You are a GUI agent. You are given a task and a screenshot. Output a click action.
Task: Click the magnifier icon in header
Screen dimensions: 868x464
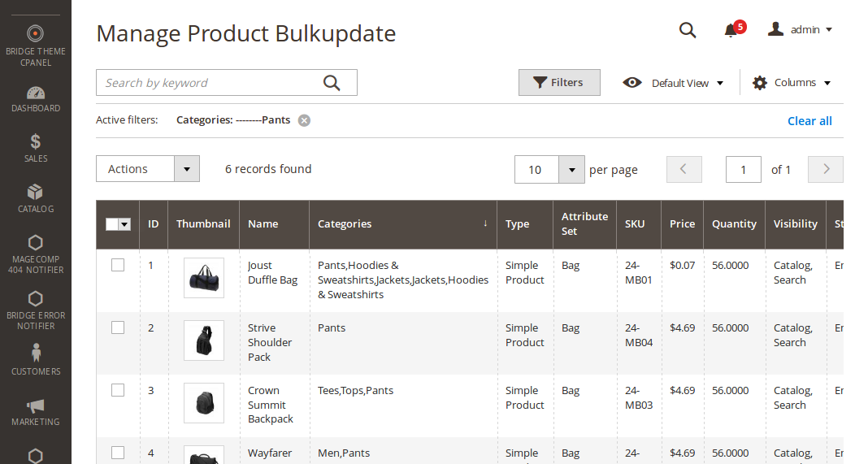[x=688, y=30]
